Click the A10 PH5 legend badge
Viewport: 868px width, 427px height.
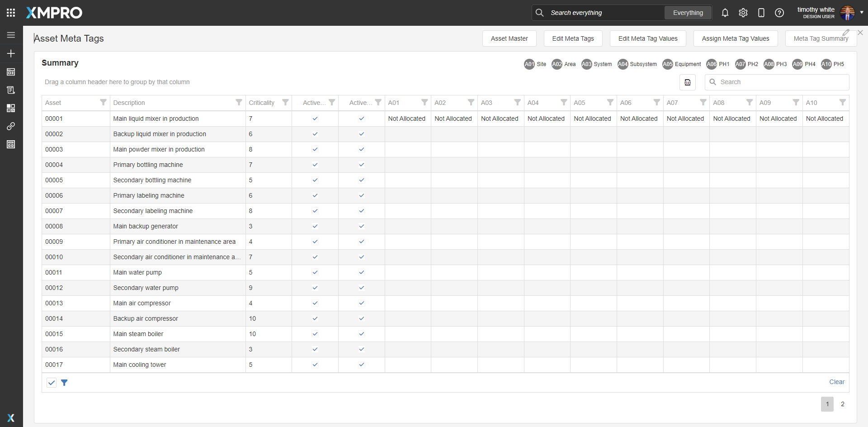click(826, 64)
